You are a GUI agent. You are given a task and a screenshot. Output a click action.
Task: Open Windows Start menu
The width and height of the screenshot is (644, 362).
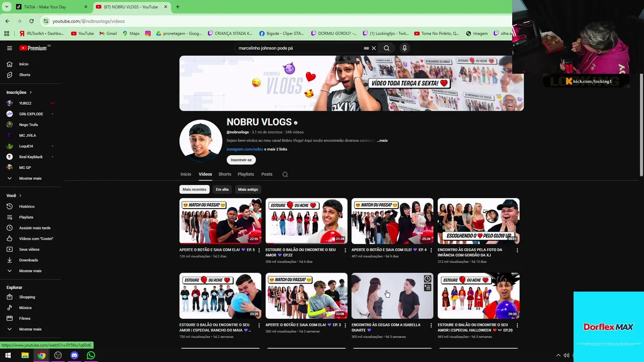8,355
